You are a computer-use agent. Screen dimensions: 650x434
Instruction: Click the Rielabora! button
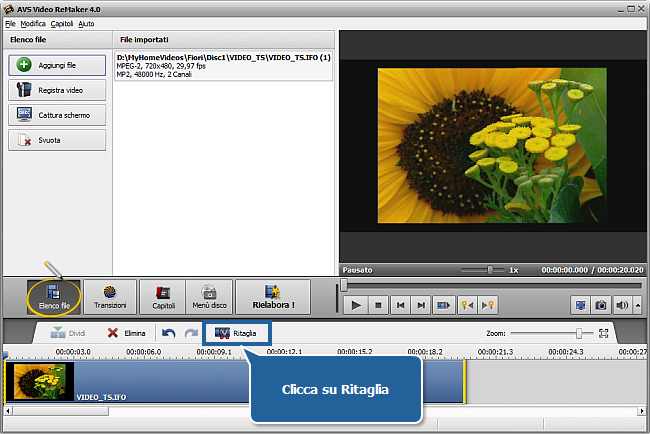[x=273, y=298]
